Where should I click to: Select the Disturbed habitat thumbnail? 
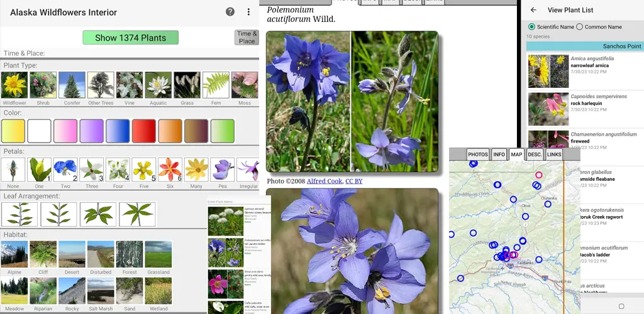click(101, 254)
